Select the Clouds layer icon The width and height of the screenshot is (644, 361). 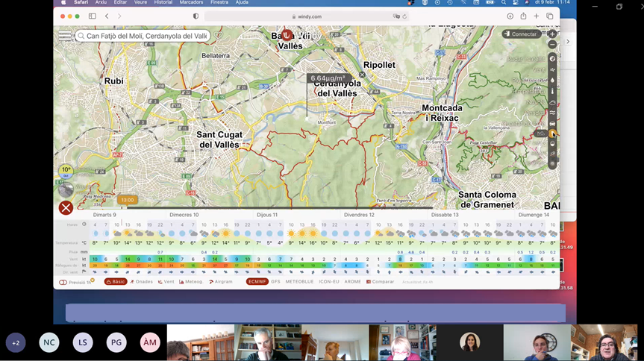coord(552,102)
